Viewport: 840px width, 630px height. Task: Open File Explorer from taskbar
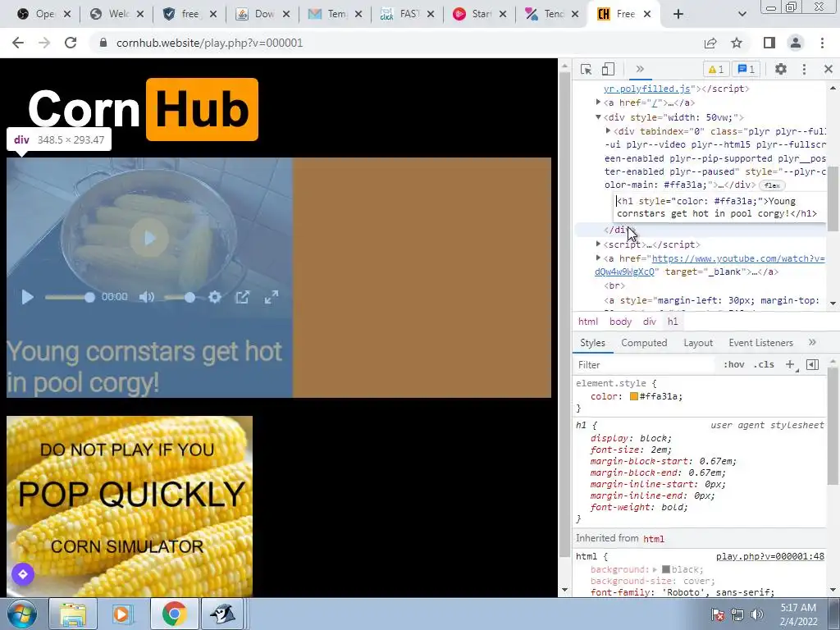(73, 614)
